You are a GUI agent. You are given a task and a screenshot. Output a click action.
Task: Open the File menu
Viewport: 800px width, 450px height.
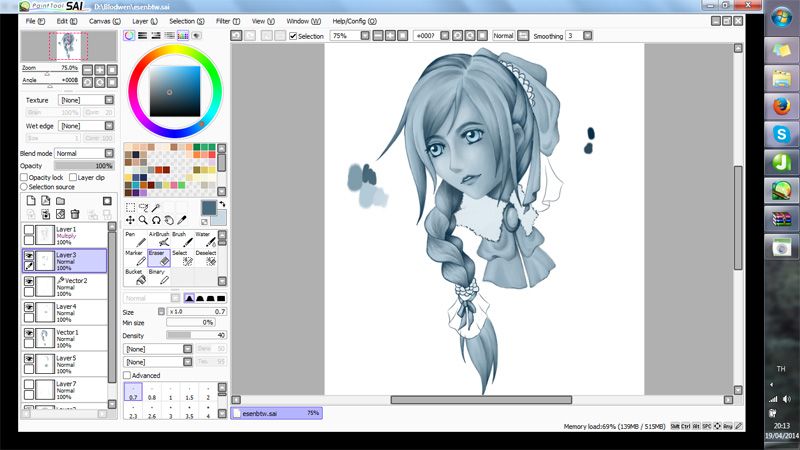click(35, 21)
